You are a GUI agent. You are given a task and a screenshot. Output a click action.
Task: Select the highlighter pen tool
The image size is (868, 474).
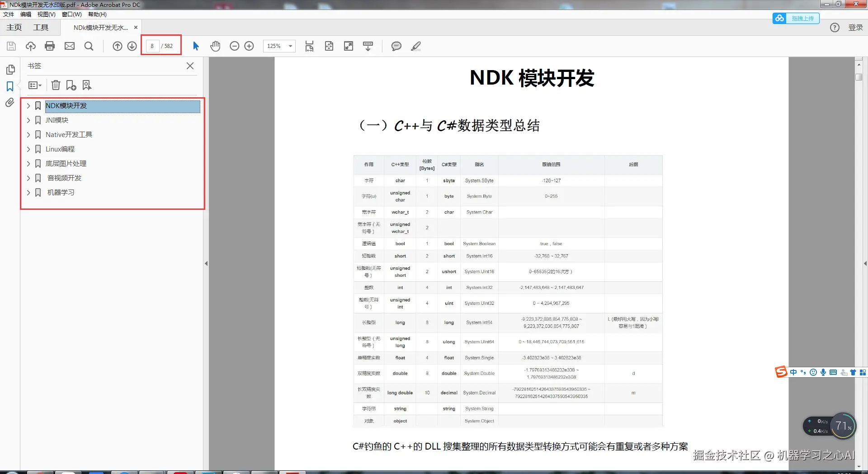pos(416,46)
